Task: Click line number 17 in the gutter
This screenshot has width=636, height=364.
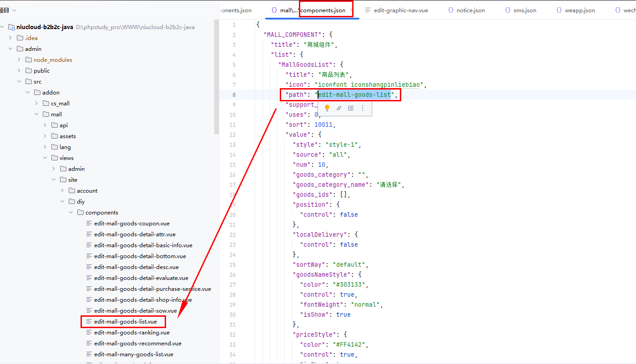Action: point(232,184)
